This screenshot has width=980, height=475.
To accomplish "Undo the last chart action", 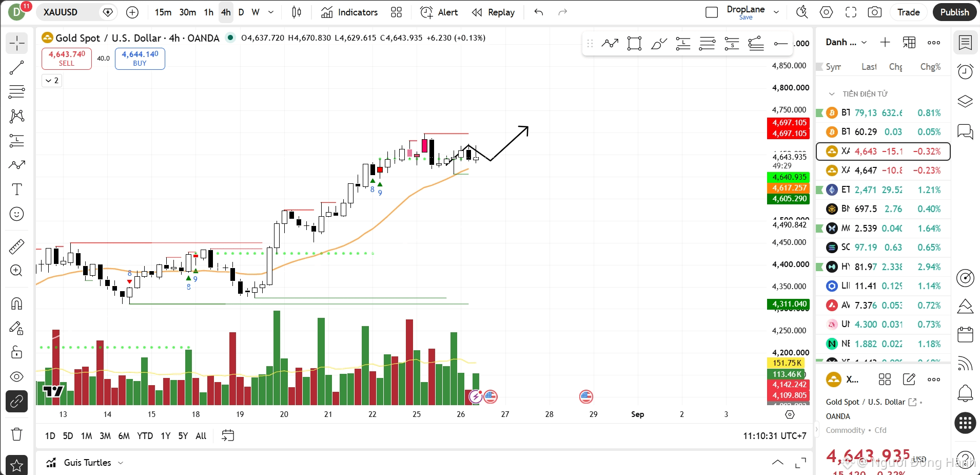I will (x=539, y=12).
